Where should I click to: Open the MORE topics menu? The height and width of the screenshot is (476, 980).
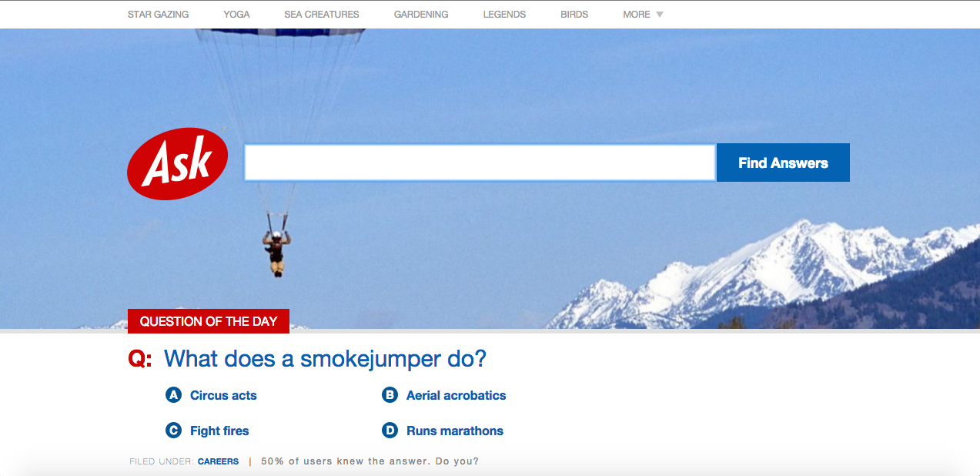[637, 15]
